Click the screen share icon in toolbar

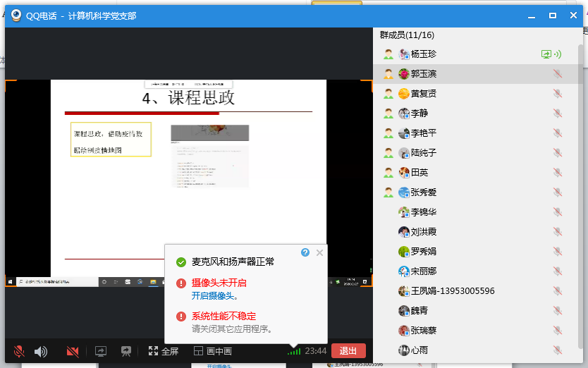101,351
